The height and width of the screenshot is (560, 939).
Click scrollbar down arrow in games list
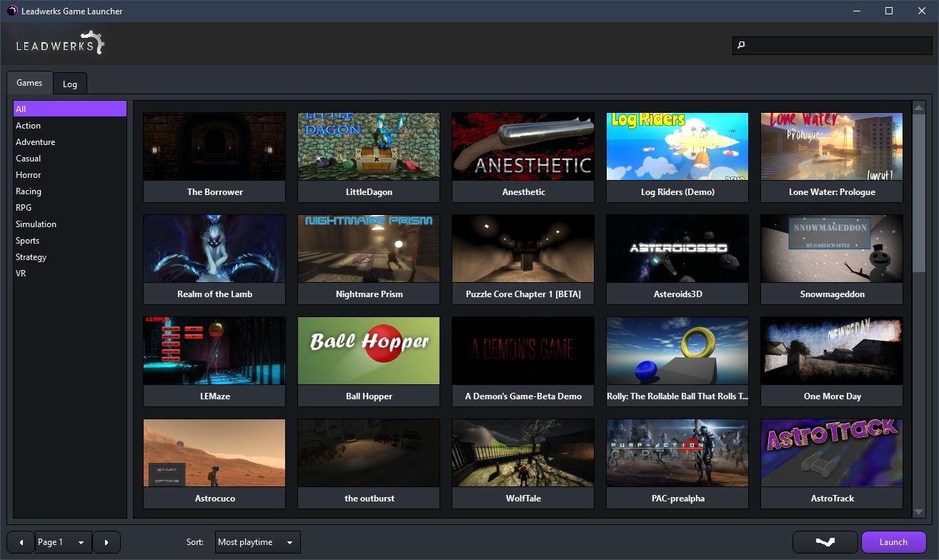(x=919, y=511)
